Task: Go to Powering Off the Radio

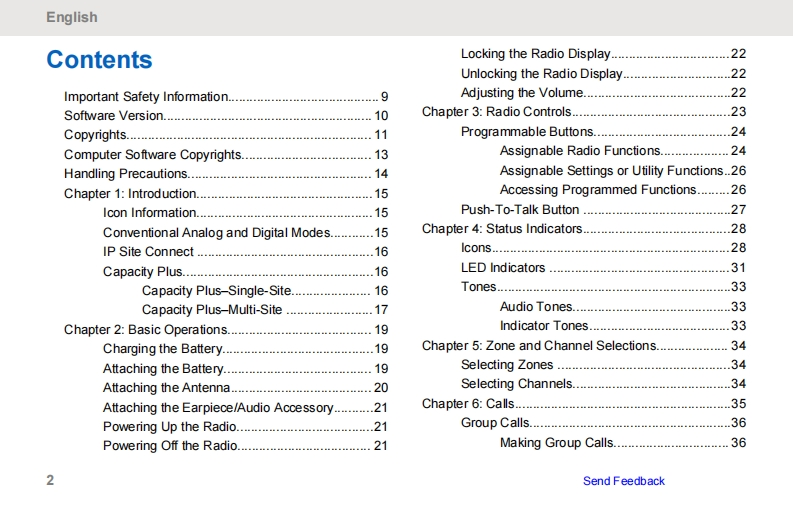Action: [x=170, y=446]
